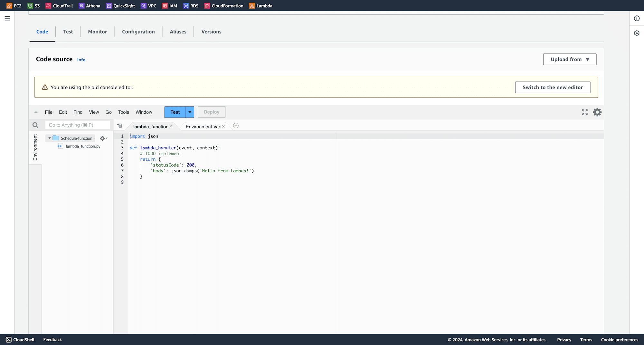Open the Edit menu

click(63, 112)
